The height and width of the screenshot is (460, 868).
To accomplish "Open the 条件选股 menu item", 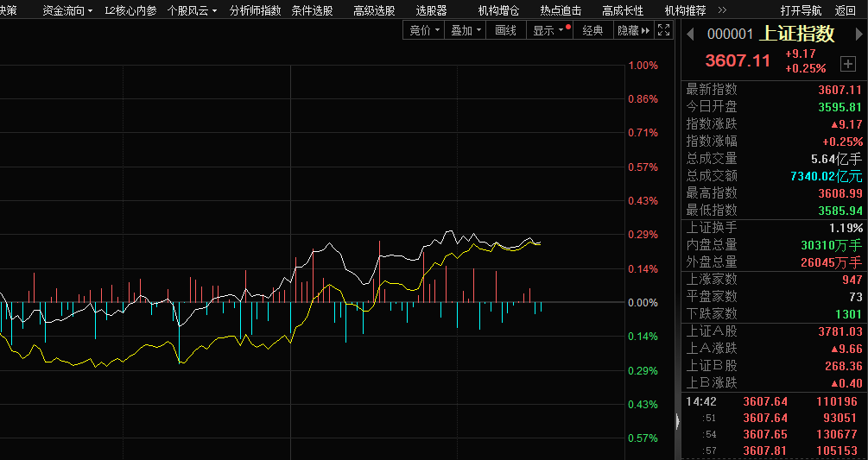I will click(x=312, y=10).
